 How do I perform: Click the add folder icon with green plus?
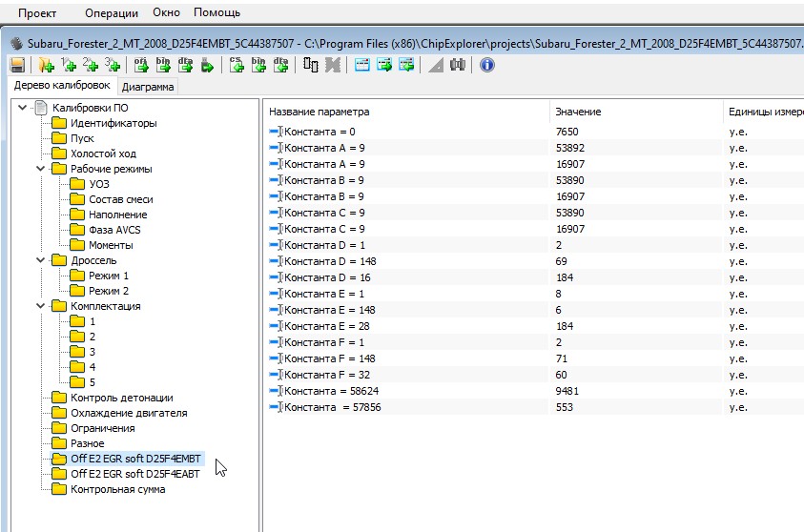[x=46, y=65]
